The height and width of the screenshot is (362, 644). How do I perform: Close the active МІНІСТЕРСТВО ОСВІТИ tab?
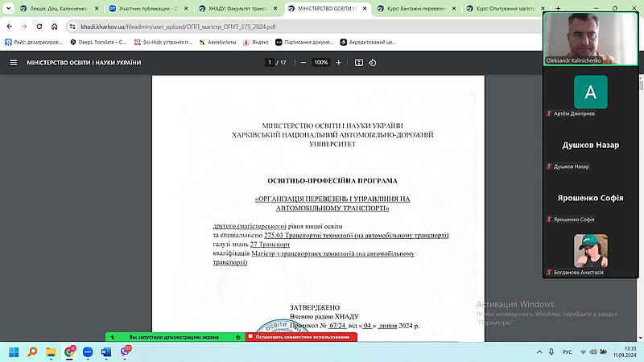365,8
